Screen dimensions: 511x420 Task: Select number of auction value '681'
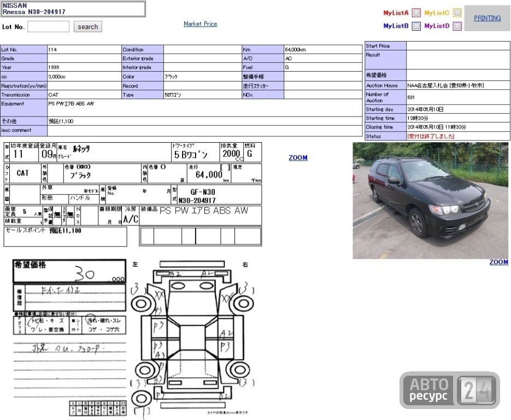click(x=411, y=97)
